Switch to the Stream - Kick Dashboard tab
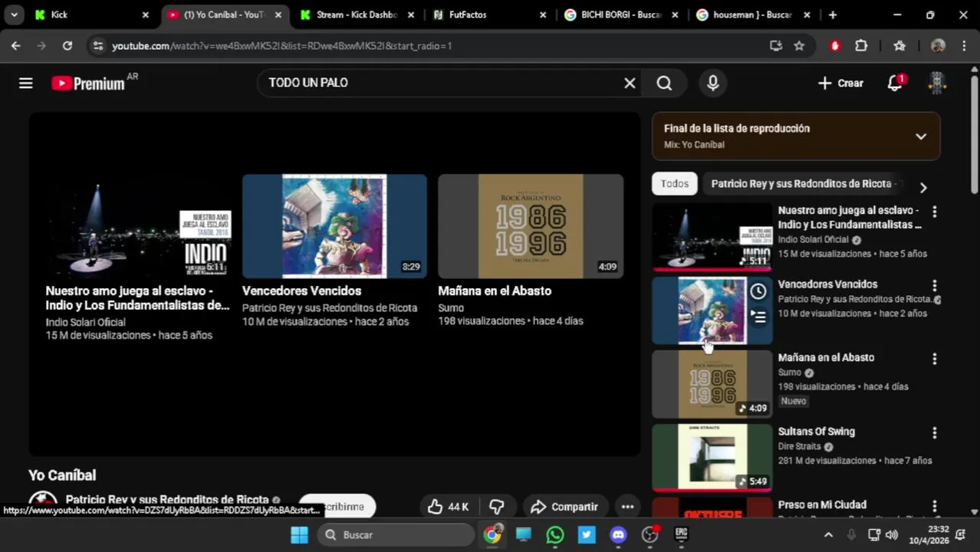This screenshot has width=980, height=552. click(357, 15)
